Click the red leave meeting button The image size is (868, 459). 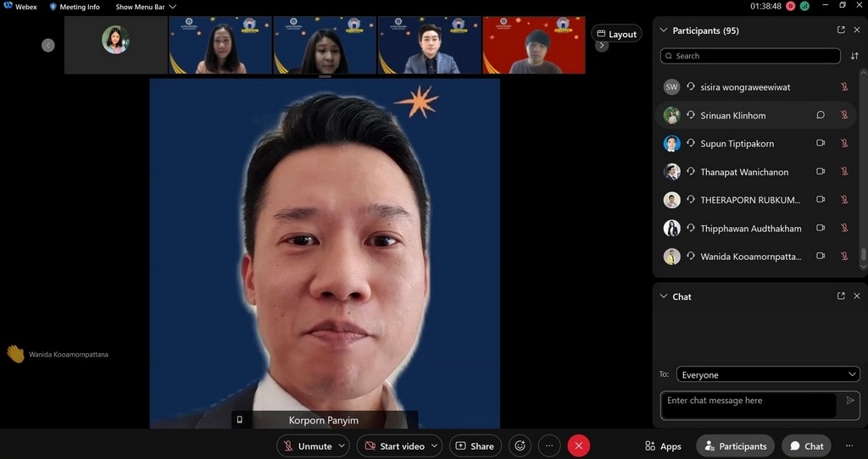coord(579,445)
